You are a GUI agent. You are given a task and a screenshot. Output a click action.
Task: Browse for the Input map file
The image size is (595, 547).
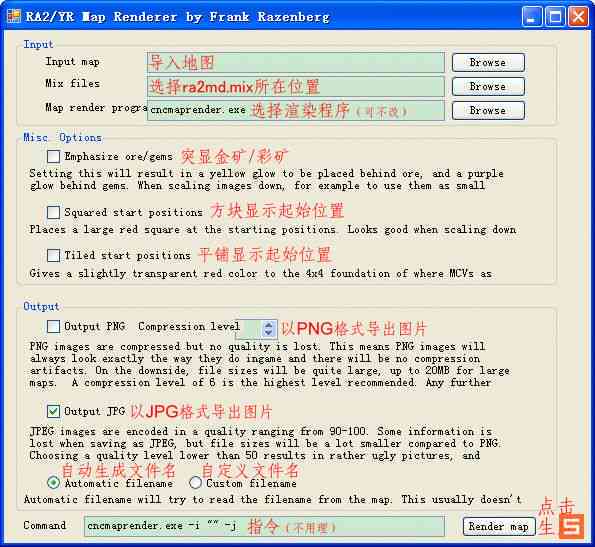[488, 63]
